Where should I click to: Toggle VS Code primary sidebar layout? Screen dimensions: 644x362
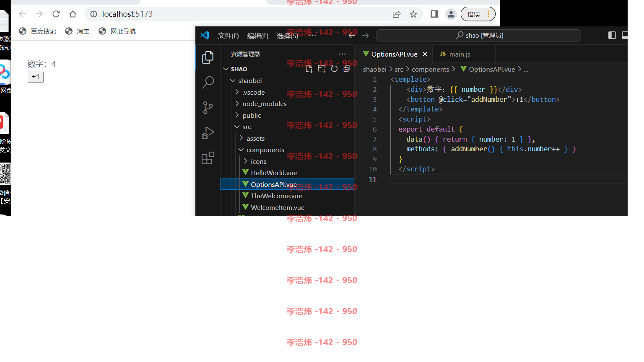[x=612, y=36]
